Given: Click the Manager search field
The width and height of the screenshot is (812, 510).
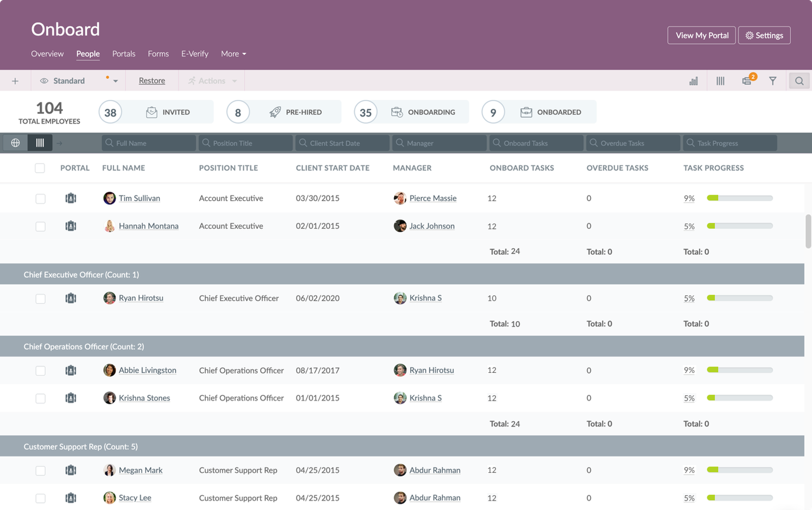Looking at the screenshot, I should point(440,143).
